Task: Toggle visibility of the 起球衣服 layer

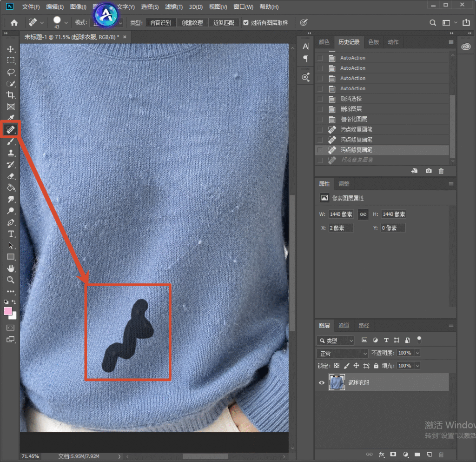Action: (322, 383)
